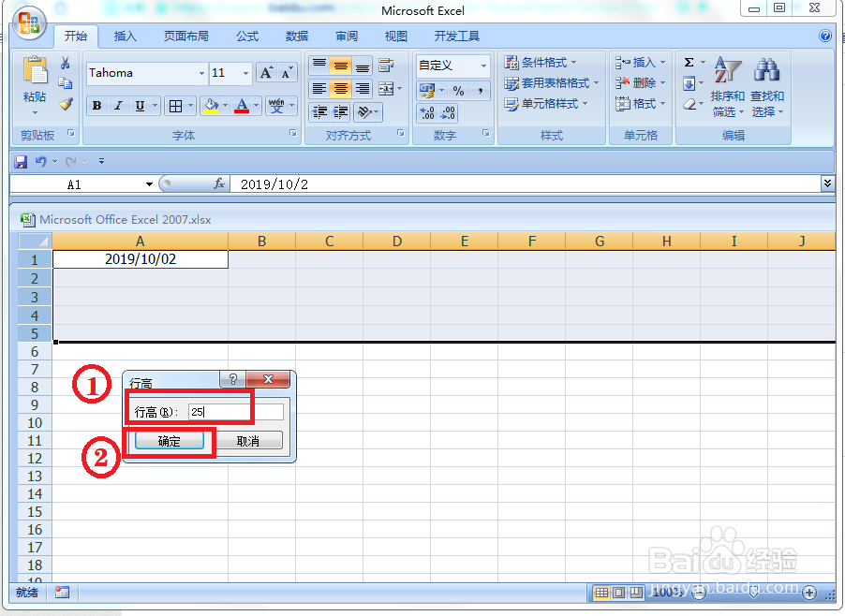This screenshot has width=845, height=616.
Task: Expand the formula bar
Action: point(828,183)
